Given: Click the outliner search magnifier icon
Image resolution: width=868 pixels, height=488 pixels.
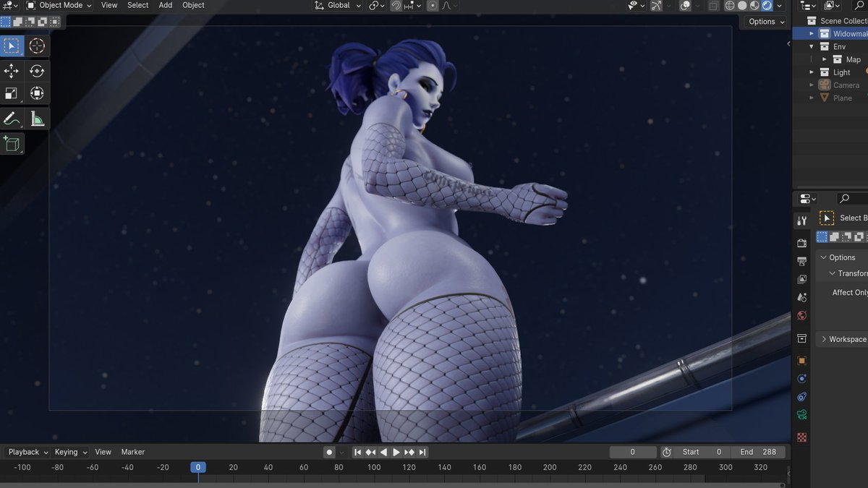Looking at the screenshot, I should (x=860, y=5).
